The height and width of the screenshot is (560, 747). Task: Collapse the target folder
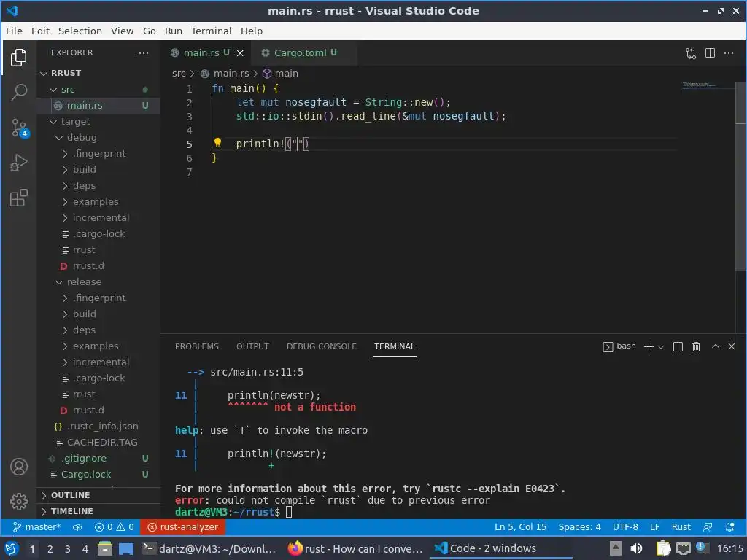tap(75, 122)
